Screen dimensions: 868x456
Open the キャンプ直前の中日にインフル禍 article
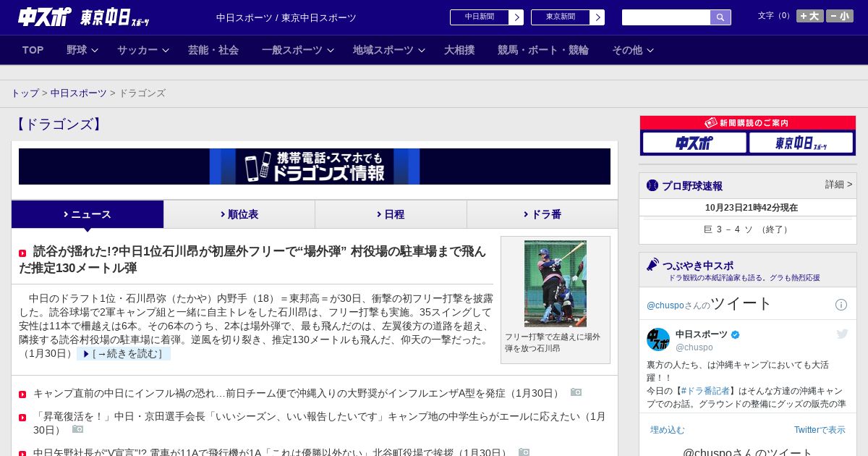(297, 393)
